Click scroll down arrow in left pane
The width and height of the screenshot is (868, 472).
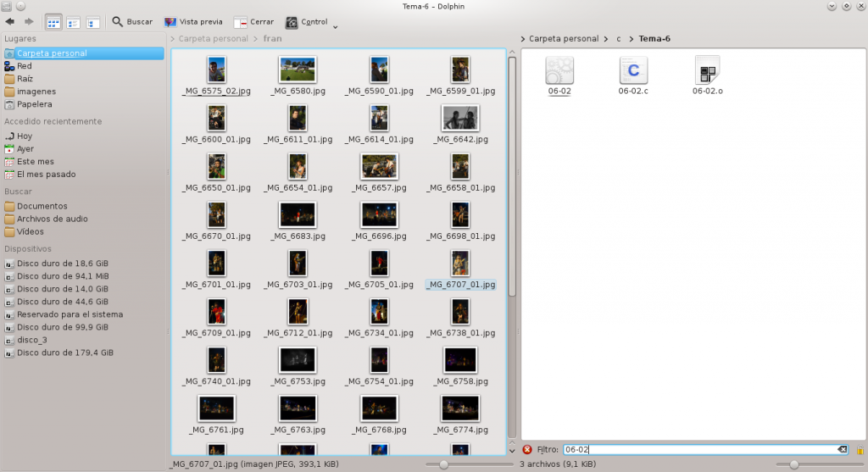click(512, 451)
